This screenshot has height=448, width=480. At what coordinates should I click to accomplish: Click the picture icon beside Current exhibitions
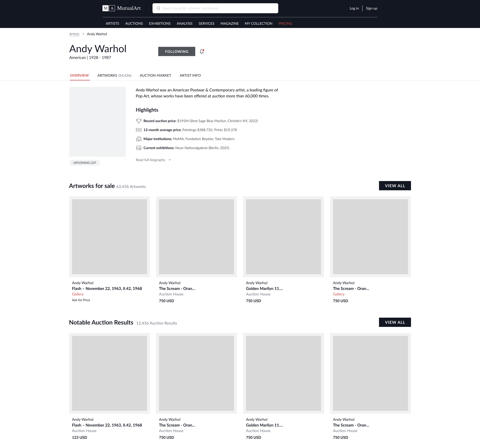[138, 148]
